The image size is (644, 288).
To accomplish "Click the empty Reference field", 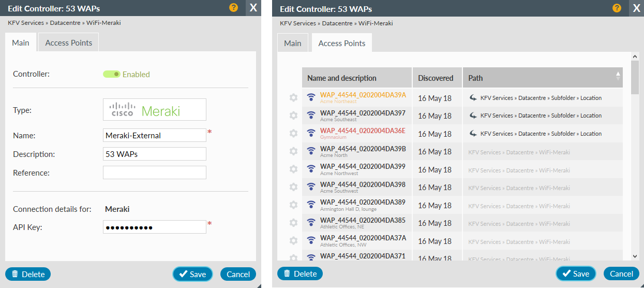I will pyautogui.click(x=155, y=172).
